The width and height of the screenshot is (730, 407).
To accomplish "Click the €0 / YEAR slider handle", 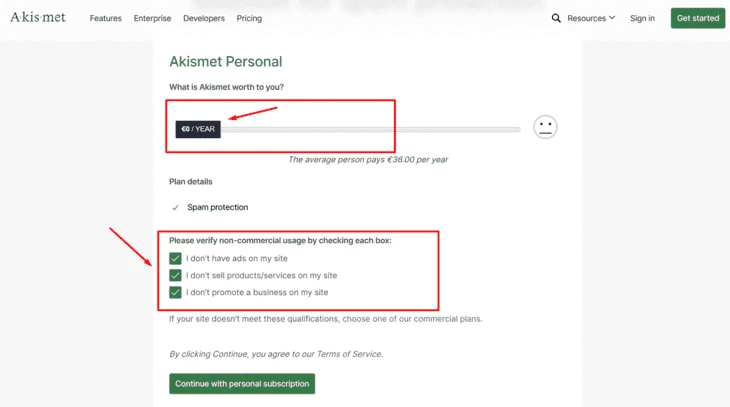I will 198,129.
